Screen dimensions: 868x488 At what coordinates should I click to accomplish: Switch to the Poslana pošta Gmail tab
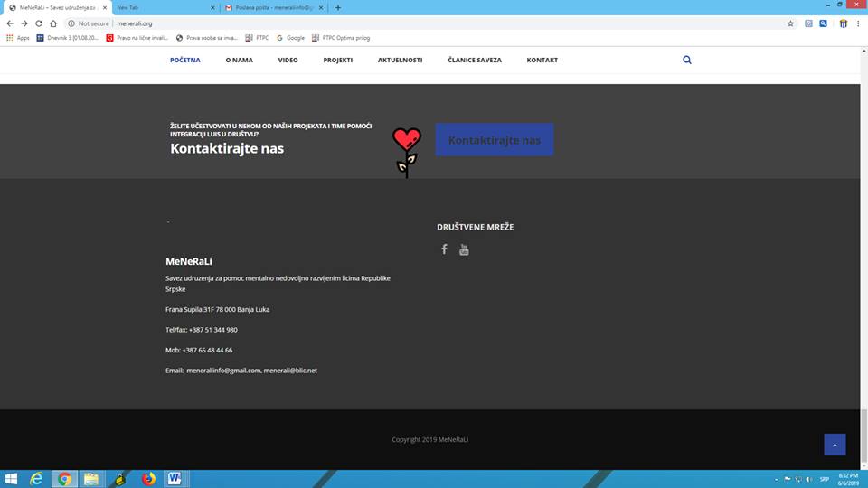(x=269, y=7)
